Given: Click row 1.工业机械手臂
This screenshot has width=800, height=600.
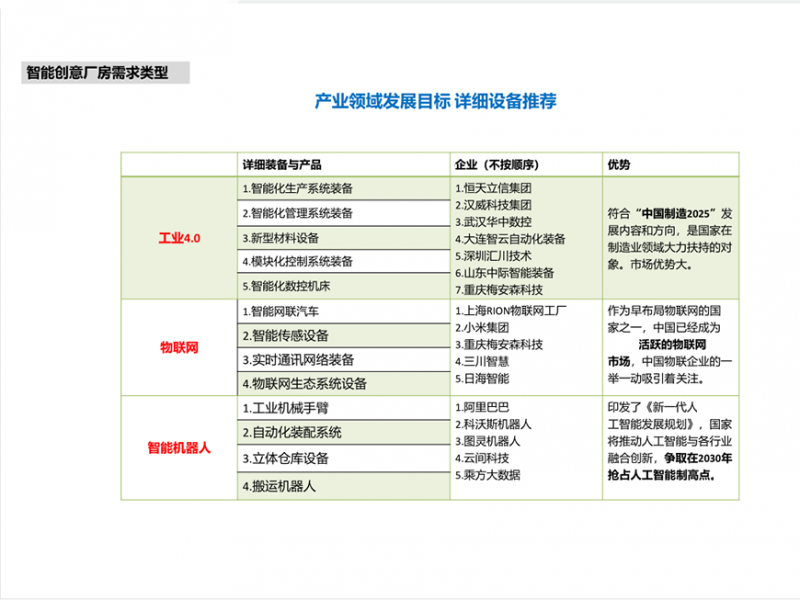Looking at the screenshot, I should (x=343, y=408).
